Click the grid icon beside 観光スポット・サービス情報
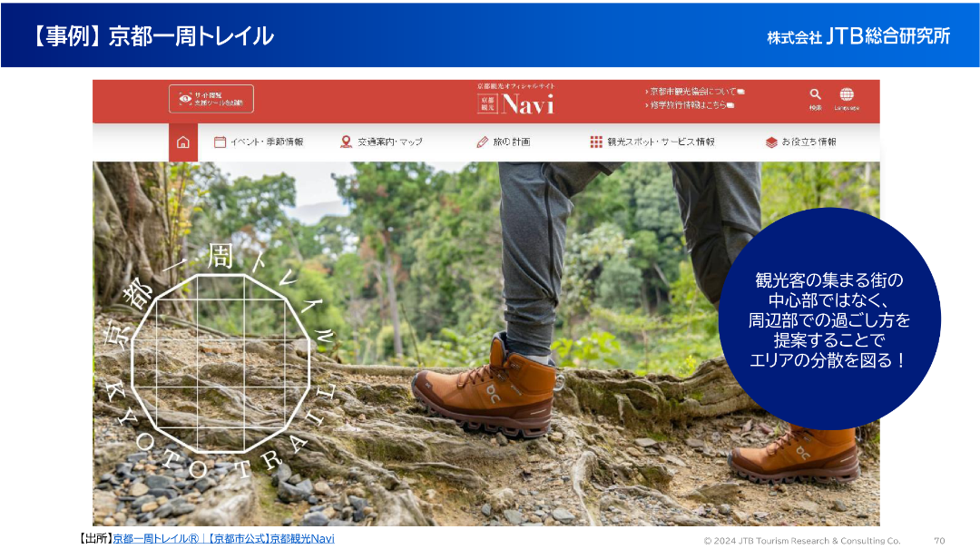This screenshot has width=980, height=549. pos(596,142)
